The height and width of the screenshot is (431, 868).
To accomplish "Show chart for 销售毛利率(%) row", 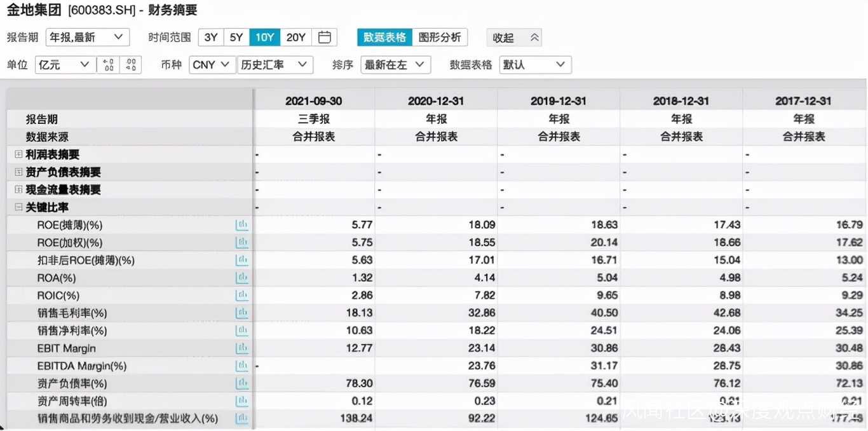I will click(x=241, y=313).
